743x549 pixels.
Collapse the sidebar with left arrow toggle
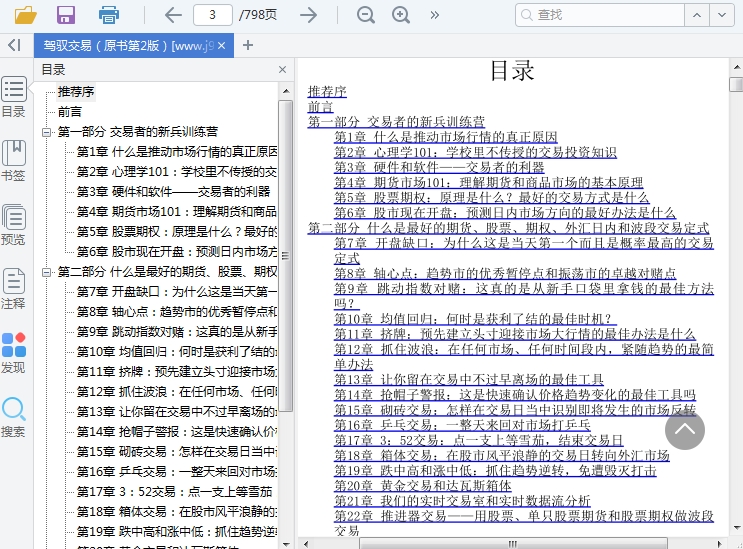pos(14,45)
